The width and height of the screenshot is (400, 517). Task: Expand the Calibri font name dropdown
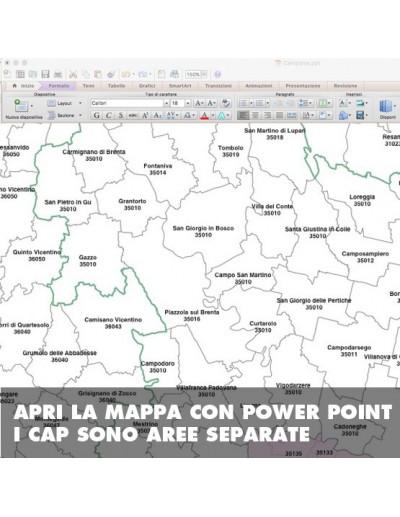[166, 103]
